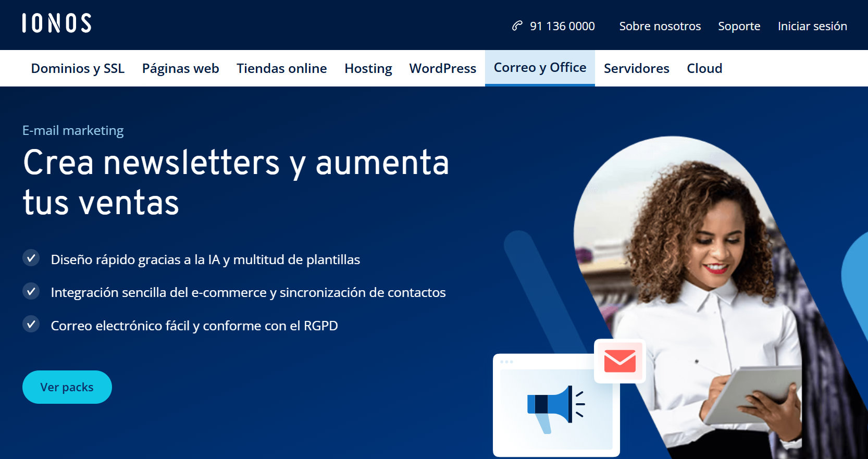Open the Dominios y SSL menu
Image resolution: width=868 pixels, height=459 pixels.
78,68
